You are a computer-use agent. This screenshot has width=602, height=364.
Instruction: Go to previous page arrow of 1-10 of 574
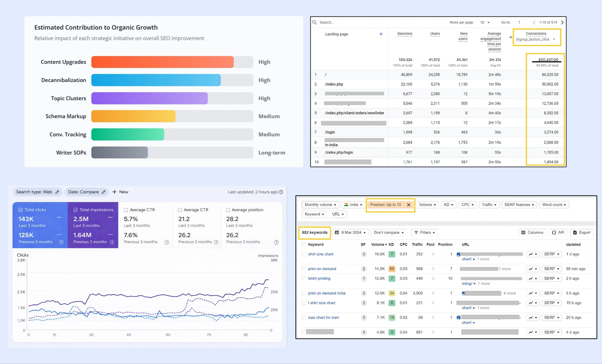point(534,22)
